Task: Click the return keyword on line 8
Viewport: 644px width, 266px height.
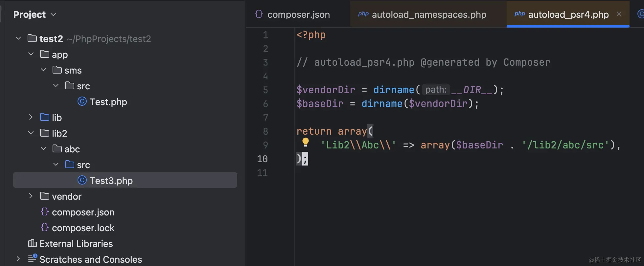Action: pyautogui.click(x=314, y=131)
